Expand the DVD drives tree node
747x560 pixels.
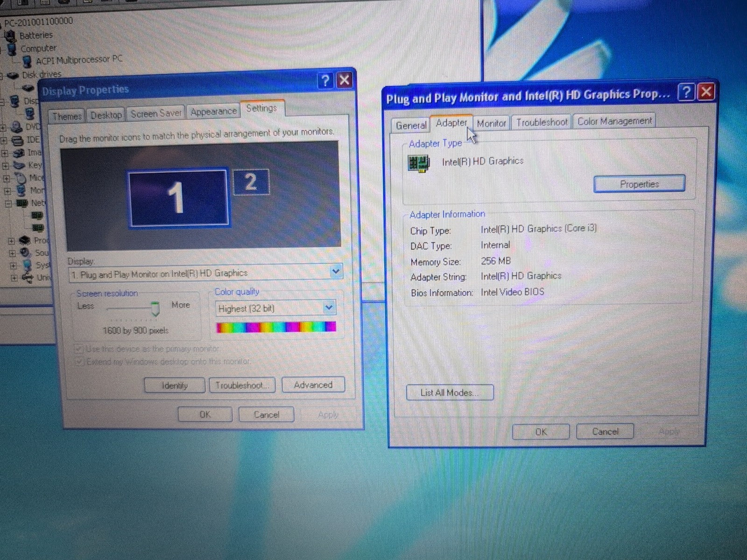(3, 127)
